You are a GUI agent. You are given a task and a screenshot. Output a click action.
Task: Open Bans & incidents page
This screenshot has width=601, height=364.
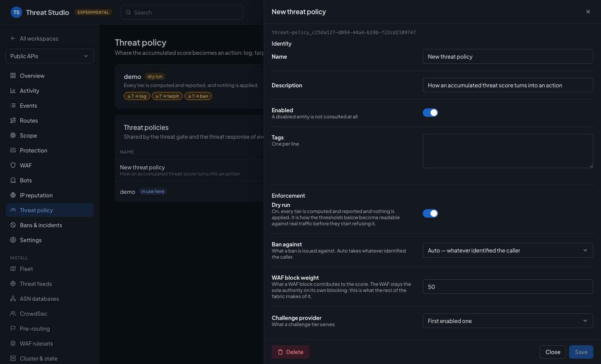(x=49, y=225)
